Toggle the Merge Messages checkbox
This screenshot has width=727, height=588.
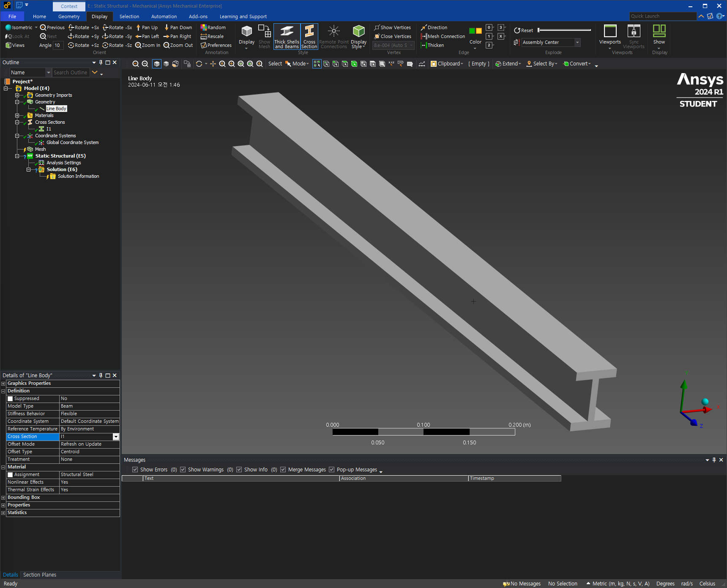click(x=283, y=470)
